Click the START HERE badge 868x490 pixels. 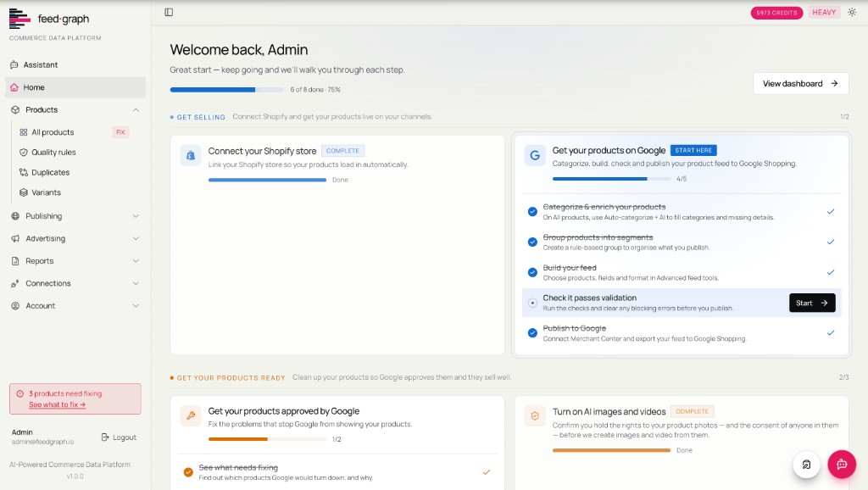tap(693, 151)
